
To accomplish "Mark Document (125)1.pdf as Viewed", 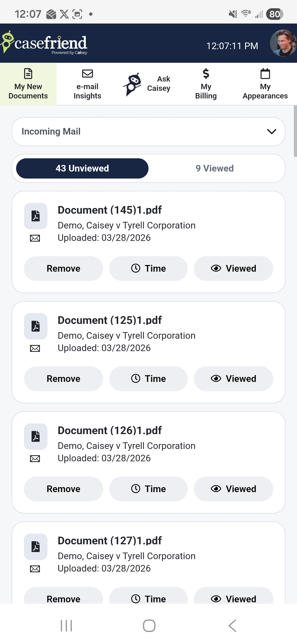I will (x=233, y=379).
